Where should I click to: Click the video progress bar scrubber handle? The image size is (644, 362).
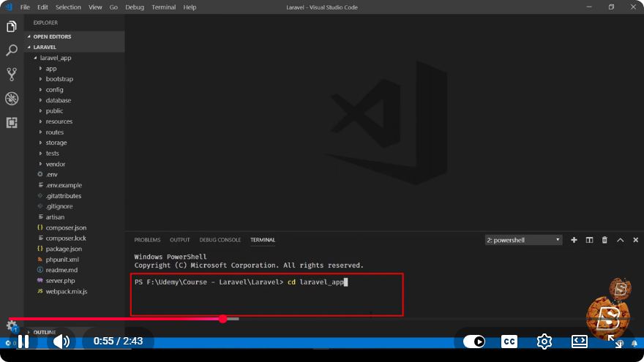(223, 319)
